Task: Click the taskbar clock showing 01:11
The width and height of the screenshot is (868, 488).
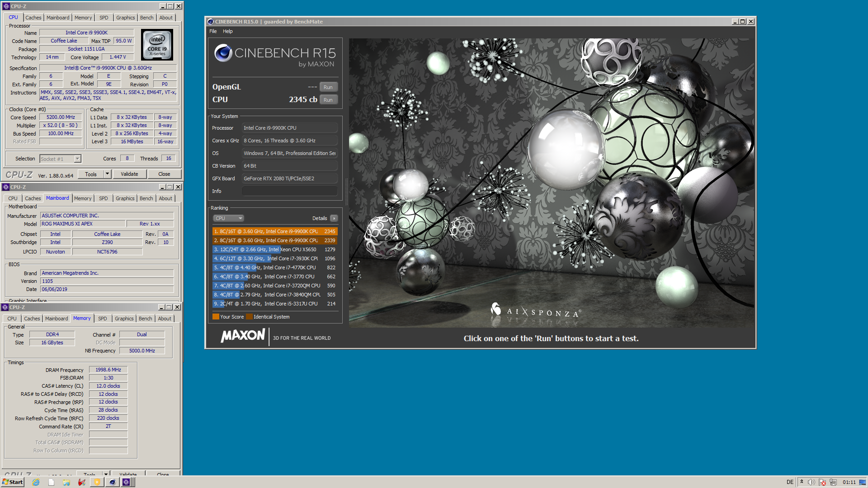Action: pyautogui.click(x=849, y=482)
